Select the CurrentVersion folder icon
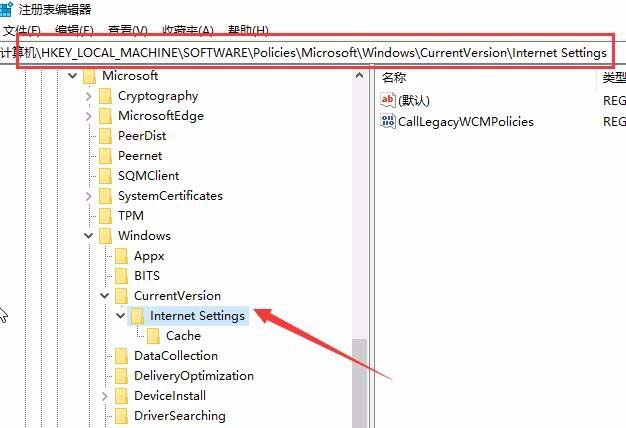The image size is (626, 428). [x=121, y=296]
